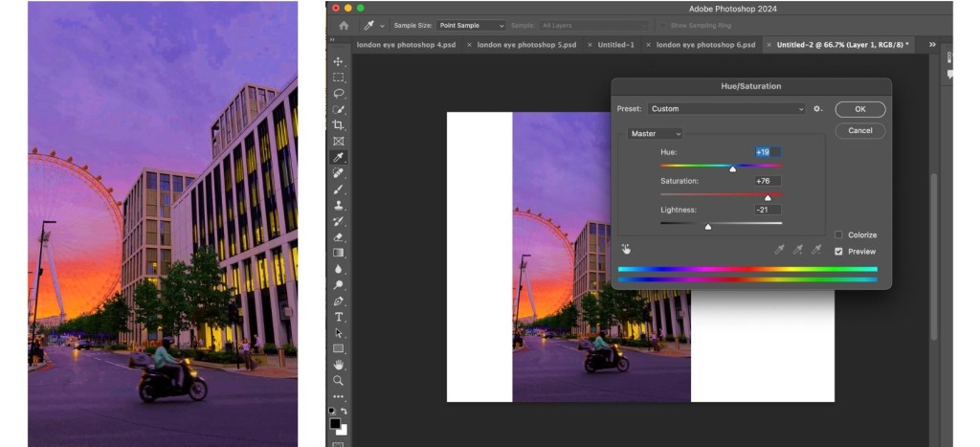Click OK in Hue/Saturation dialog
This screenshot has height=447, width=980.
[x=860, y=109]
